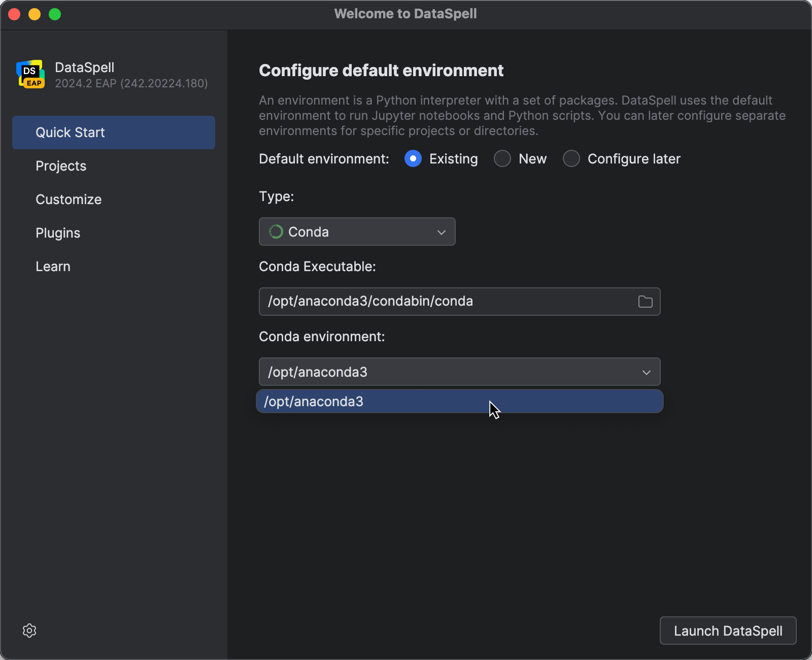The image size is (812, 660).
Task: Choose New as the default environment
Action: click(502, 158)
